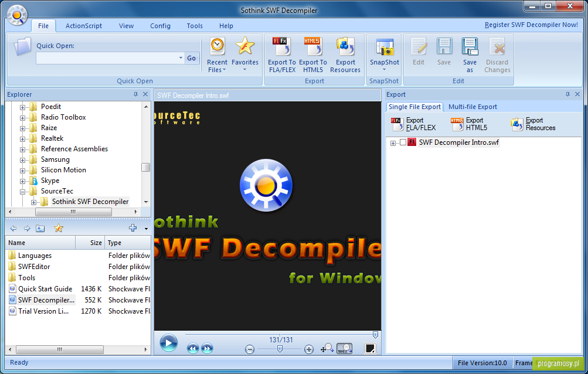Click the playback progress slider handle

click(375, 335)
